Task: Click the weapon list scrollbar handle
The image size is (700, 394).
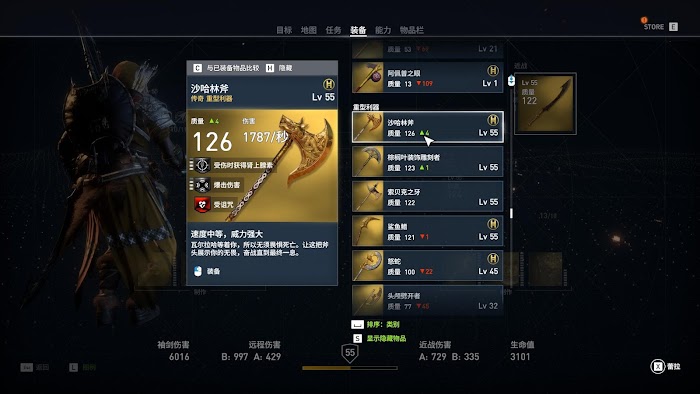Action: pos(511,213)
